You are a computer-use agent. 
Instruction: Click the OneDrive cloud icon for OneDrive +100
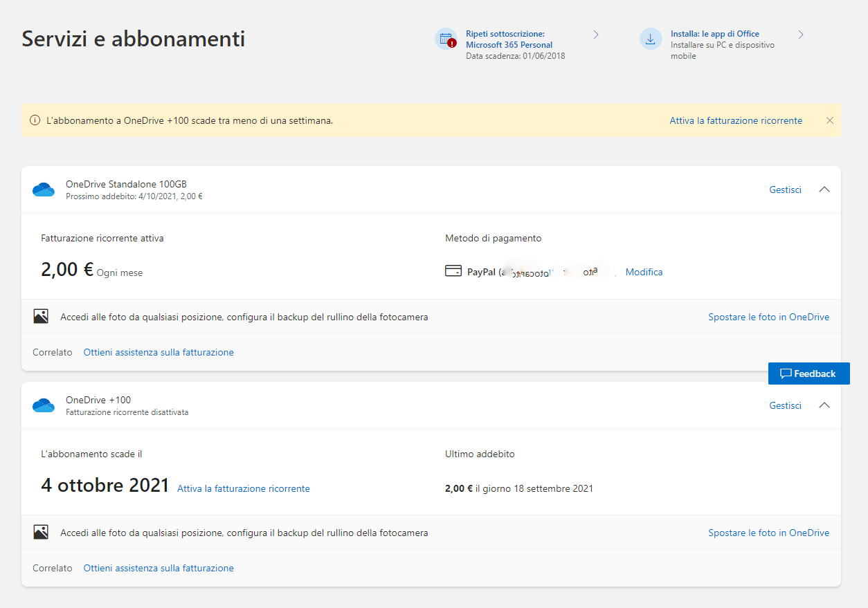[44, 405]
